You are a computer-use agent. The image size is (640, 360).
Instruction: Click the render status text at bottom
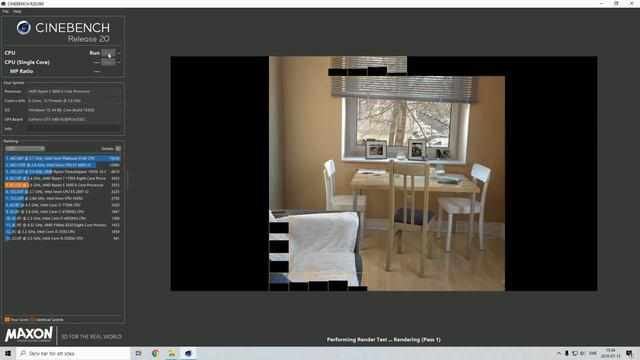tap(384, 340)
